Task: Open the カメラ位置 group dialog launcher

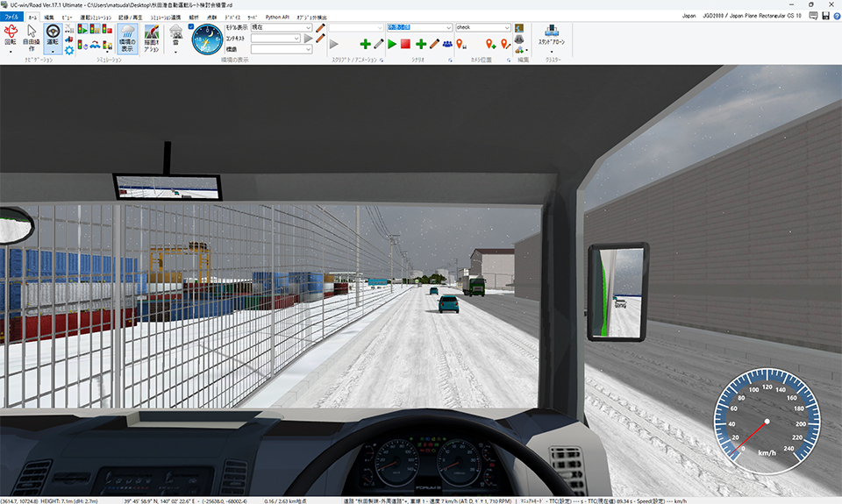Action: (509, 60)
